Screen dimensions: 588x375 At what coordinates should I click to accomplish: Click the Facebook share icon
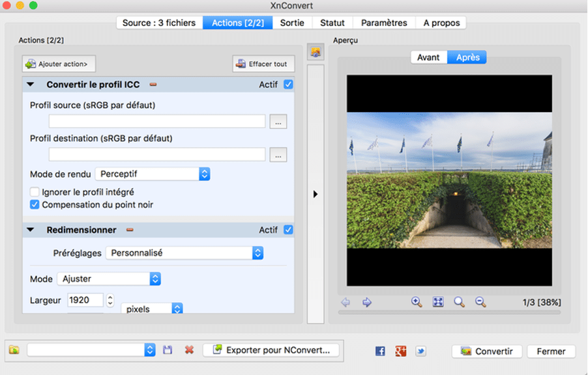pos(380,351)
